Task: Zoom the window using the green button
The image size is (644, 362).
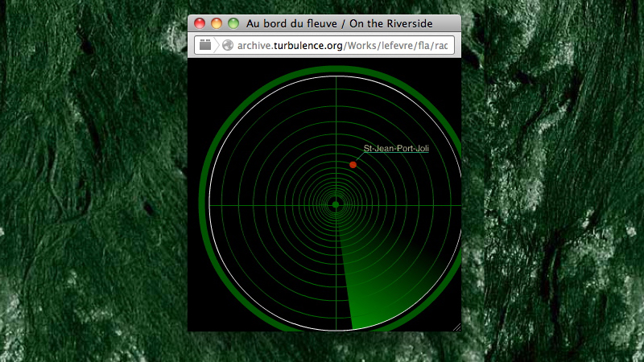Action: 233,23
